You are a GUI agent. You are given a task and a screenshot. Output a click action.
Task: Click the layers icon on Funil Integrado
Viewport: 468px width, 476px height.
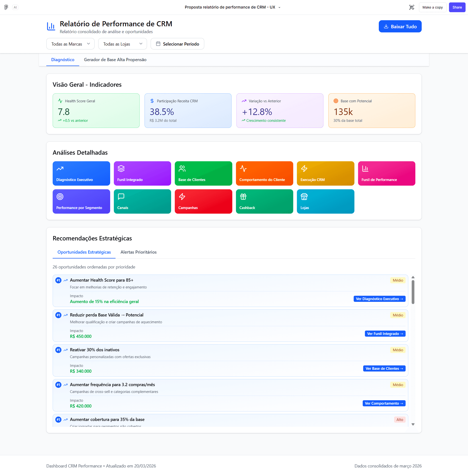tap(121, 169)
